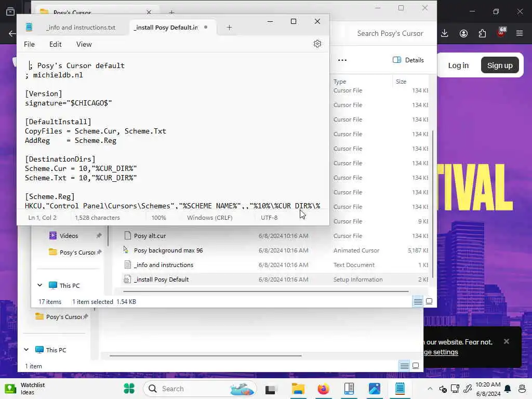
Task: Sort Explorer list by Size column
Action: coord(401,82)
